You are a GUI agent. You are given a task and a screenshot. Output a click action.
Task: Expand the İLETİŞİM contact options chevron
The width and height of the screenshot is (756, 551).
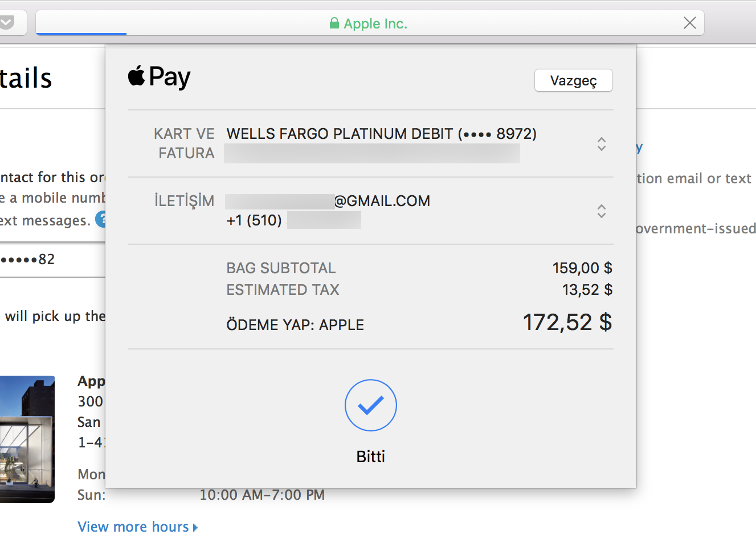pos(601,211)
